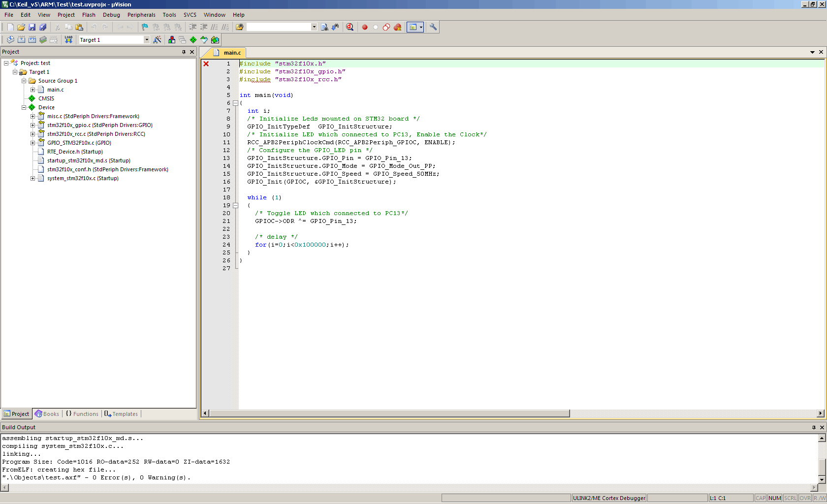
Task: Expand the main.c tree node
Action: 32,90
